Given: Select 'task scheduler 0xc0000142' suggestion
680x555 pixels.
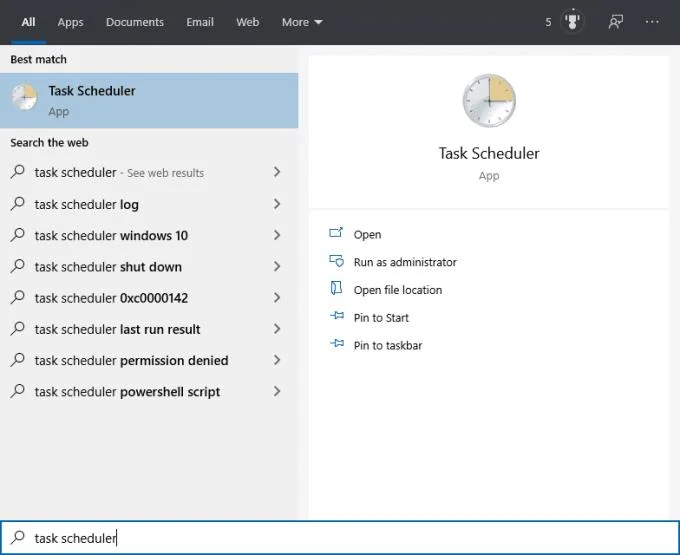Looking at the screenshot, I should pyautogui.click(x=149, y=298).
